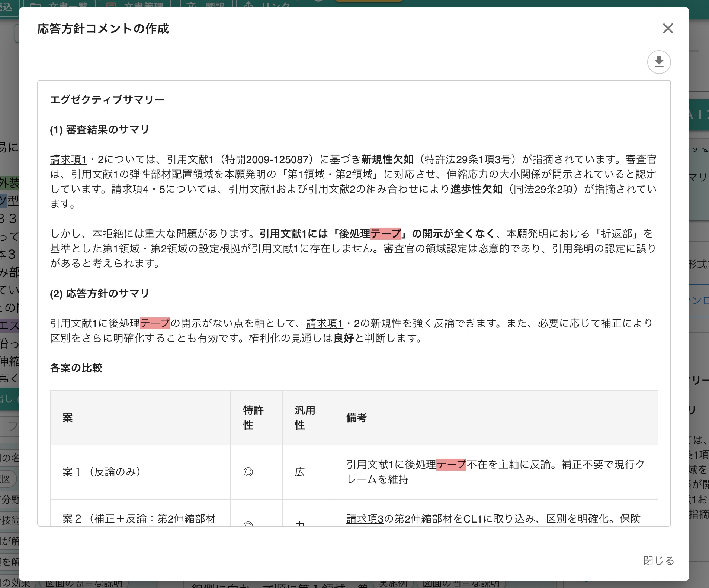The image size is (709, 588).
Task: Click the bold 進歩性欠如 text
Action: coord(477,189)
